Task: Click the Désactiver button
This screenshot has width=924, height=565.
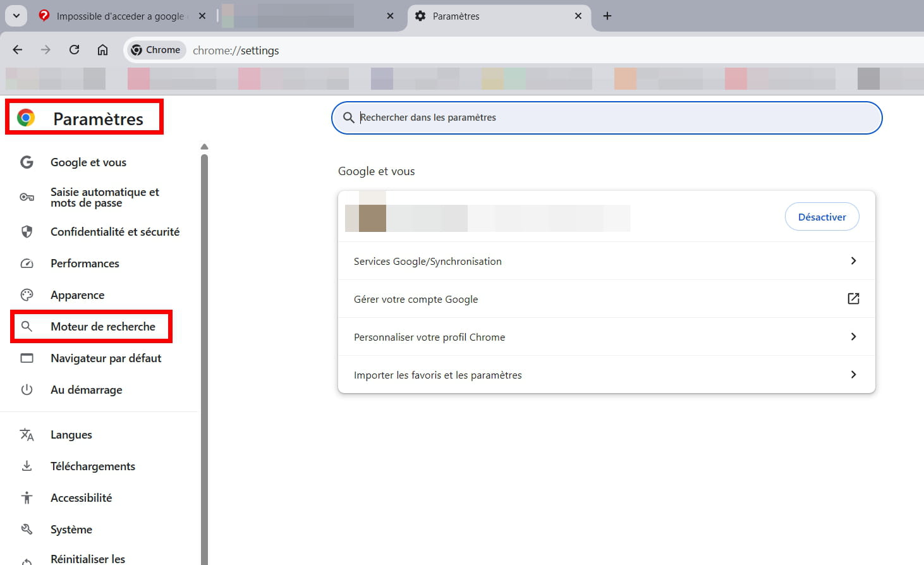Action: 822,217
